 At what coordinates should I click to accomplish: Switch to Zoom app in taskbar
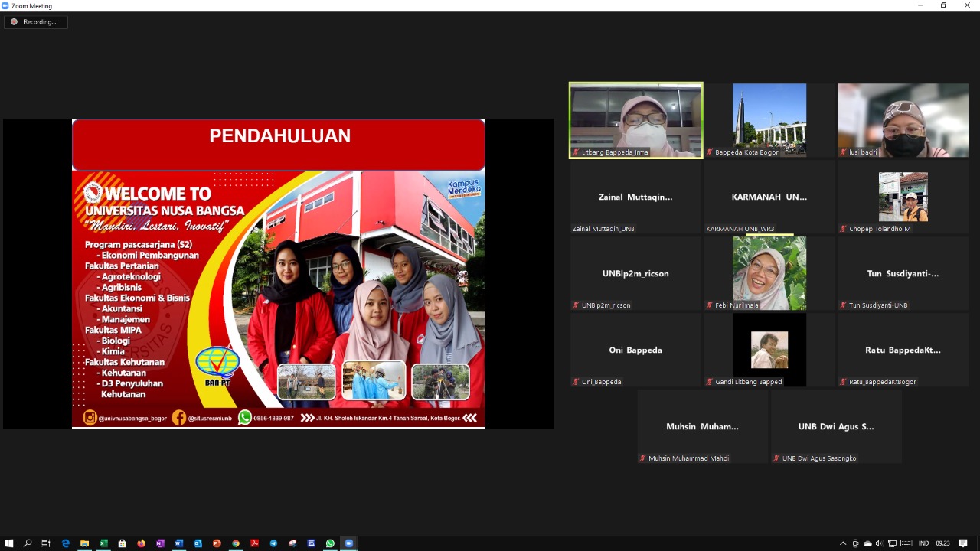(x=349, y=543)
